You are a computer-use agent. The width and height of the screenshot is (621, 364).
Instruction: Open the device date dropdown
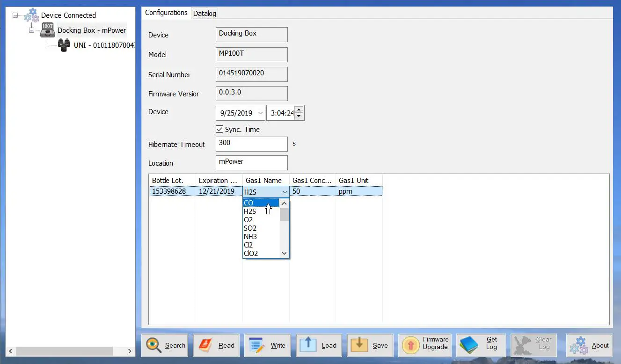coord(260,113)
